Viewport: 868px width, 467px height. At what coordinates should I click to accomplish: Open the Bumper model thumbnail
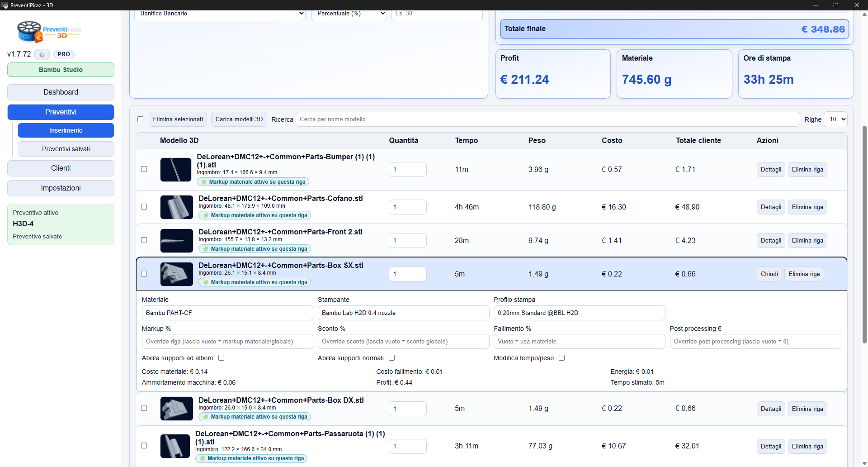(176, 170)
